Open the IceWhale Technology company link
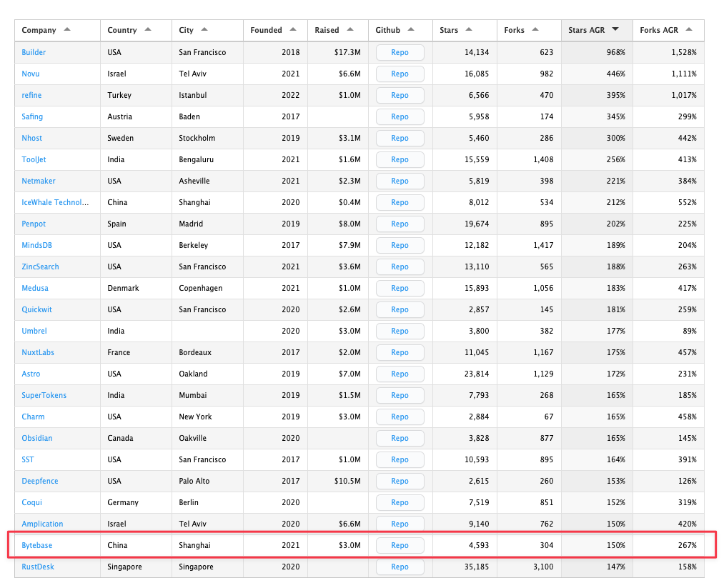The image size is (724, 588). [x=55, y=202]
